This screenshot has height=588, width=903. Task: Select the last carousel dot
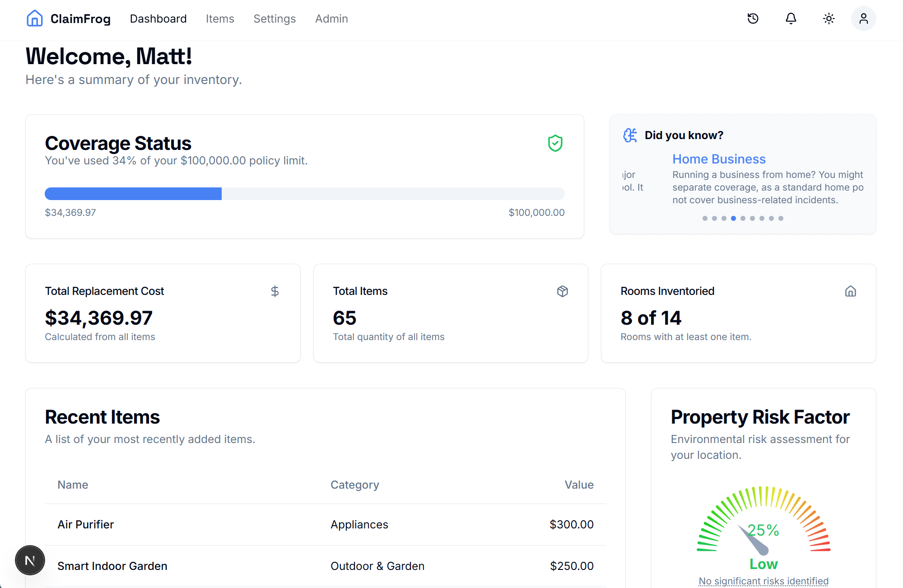tap(781, 218)
